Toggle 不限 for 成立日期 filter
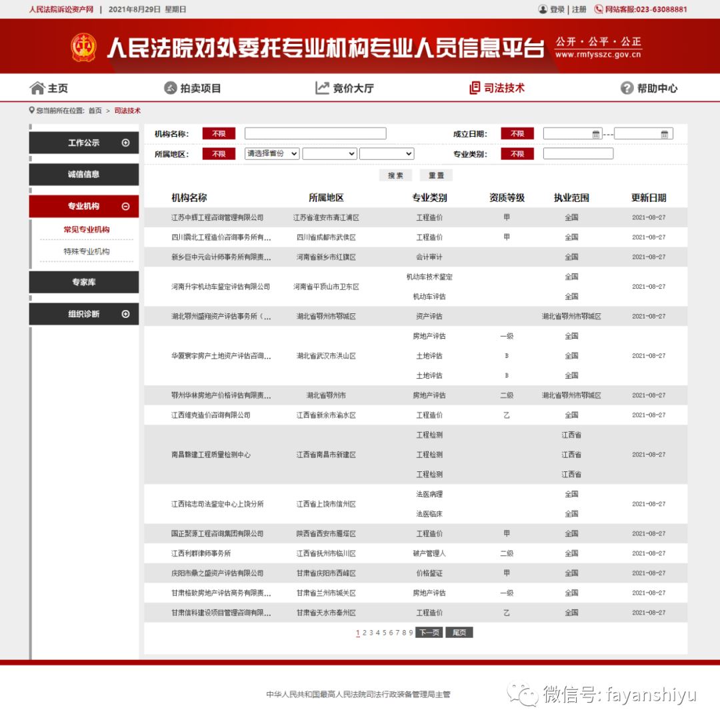The width and height of the screenshot is (720, 728). pos(517,134)
